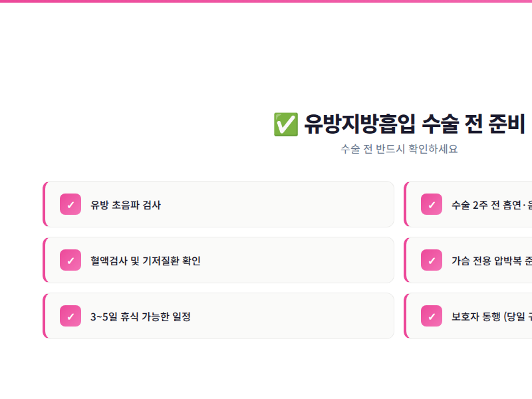The width and height of the screenshot is (532, 399).
Task: Uncheck the 가슴 전용 압박복 checkbox
Action: [x=432, y=261]
